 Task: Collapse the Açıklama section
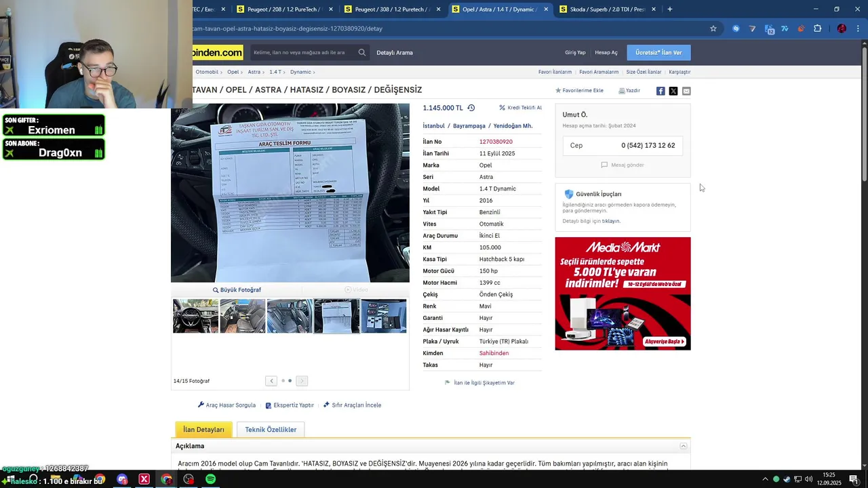click(684, 446)
